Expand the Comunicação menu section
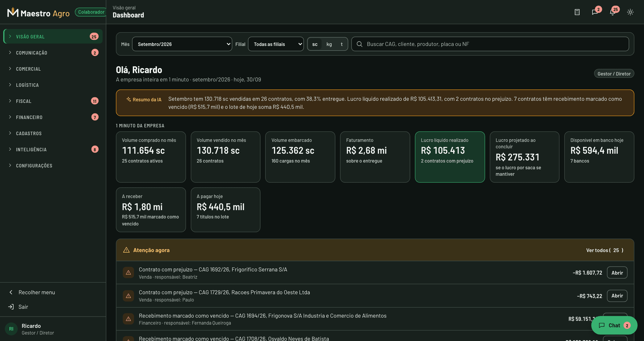 click(53, 53)
